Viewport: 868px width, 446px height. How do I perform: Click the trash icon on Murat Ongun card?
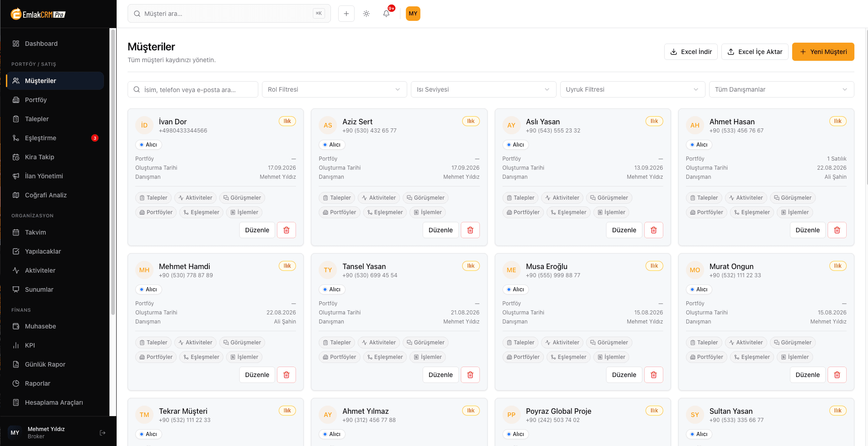coord(837,375)
